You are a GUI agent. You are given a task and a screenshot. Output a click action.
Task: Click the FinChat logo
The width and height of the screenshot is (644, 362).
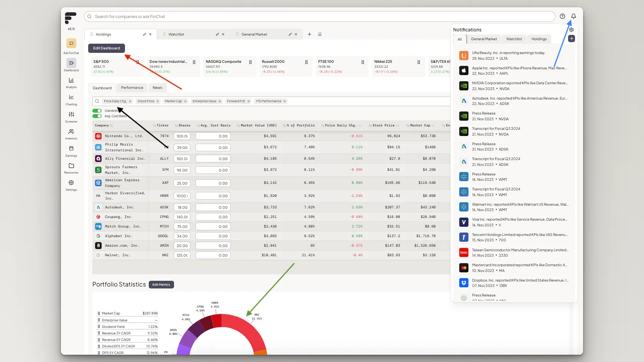(x=71, y=18)
